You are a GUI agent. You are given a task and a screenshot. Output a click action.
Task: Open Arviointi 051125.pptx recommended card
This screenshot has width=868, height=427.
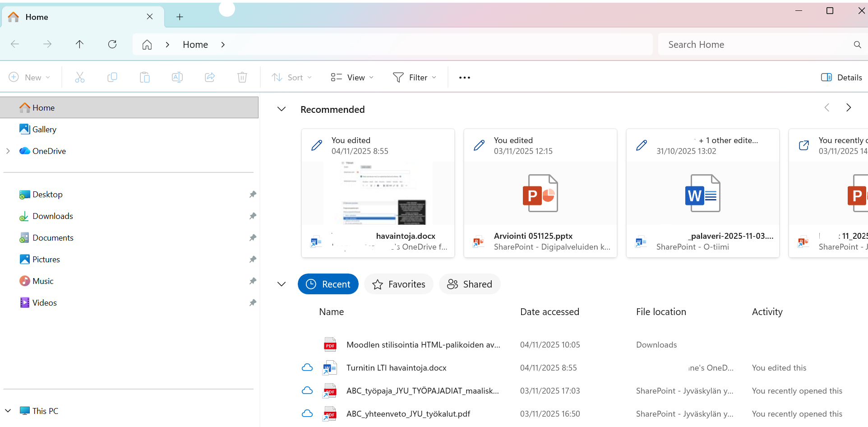[x=540, y=193]
